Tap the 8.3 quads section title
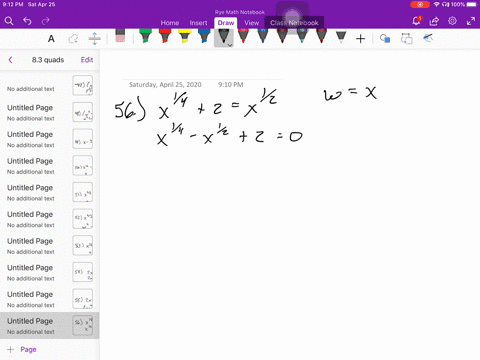The width and height of the screenshot is (480, 360). (x=48, y=60)
